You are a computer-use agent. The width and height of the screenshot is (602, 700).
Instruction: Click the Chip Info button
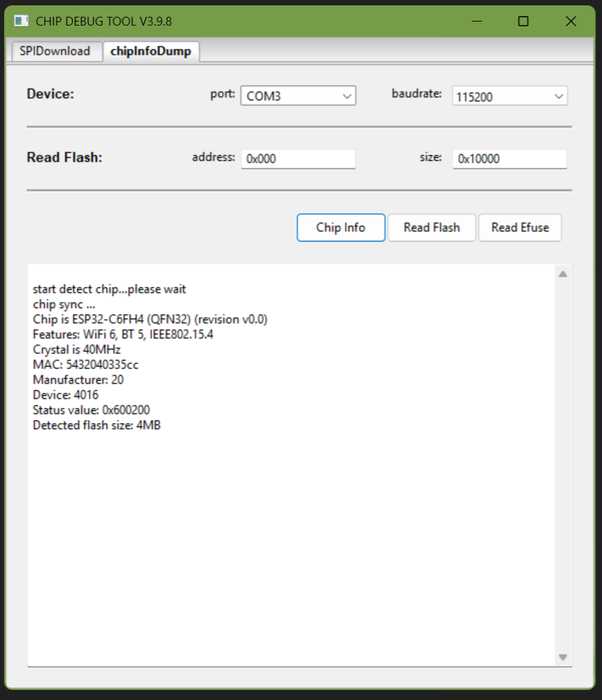[x=341, y=228]
